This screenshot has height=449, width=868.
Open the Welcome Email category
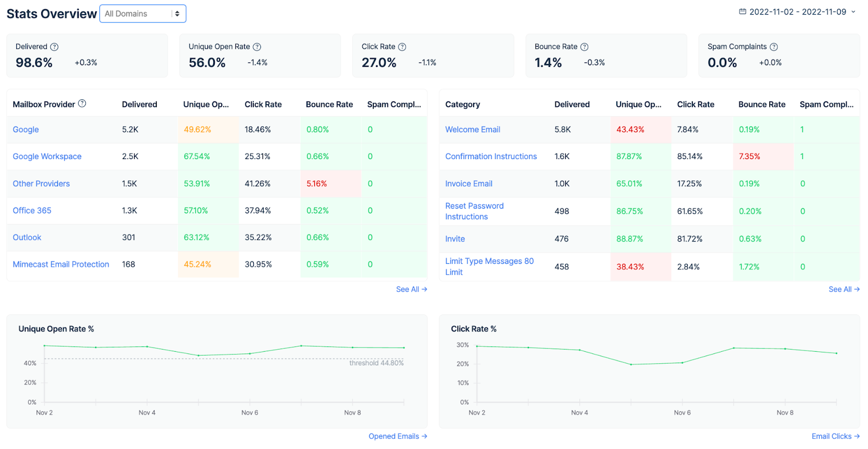(x=473, y=130)
